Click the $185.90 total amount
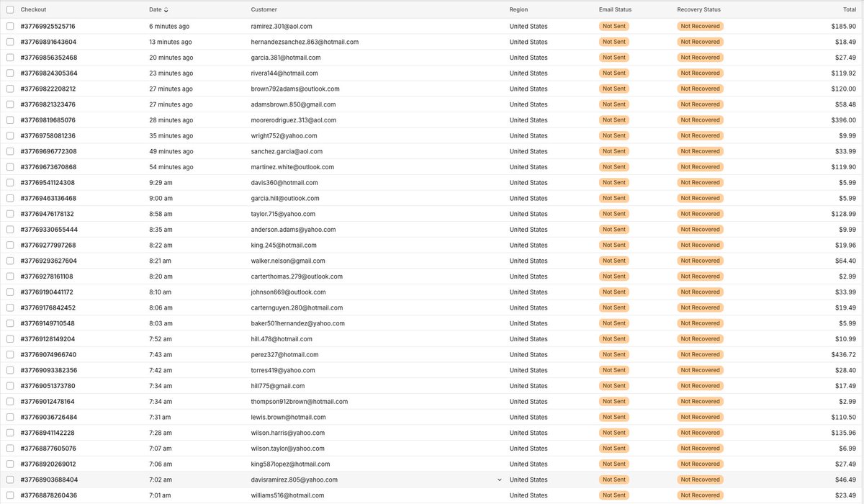Image resolution: width=864 pixels, height=504 pixels. coord(843,26)
